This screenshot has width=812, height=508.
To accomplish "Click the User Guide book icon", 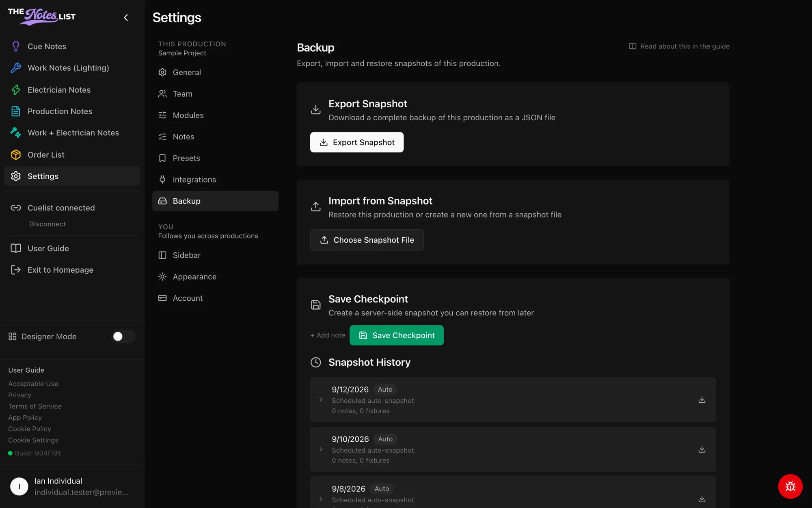I will point(16,248).
